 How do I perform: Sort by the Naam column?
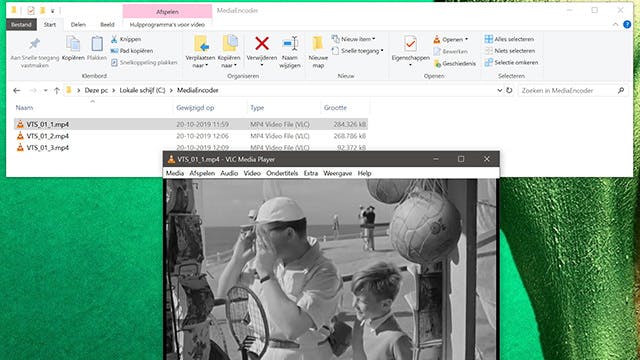(x=24, y=108)
